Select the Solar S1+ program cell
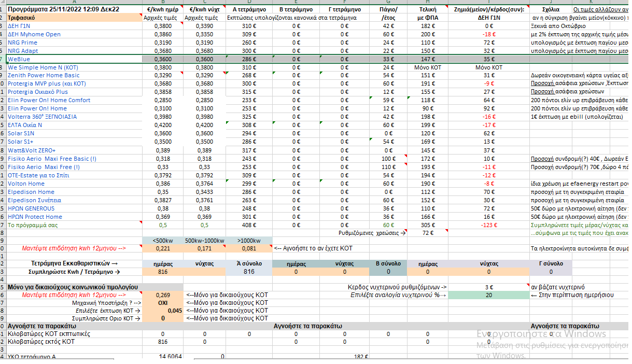The image size is (632, 364). tap(75, 142)
